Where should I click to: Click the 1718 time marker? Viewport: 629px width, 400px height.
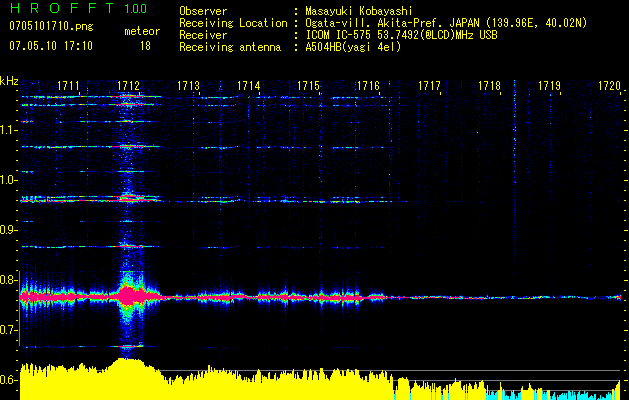pos(489,86)
